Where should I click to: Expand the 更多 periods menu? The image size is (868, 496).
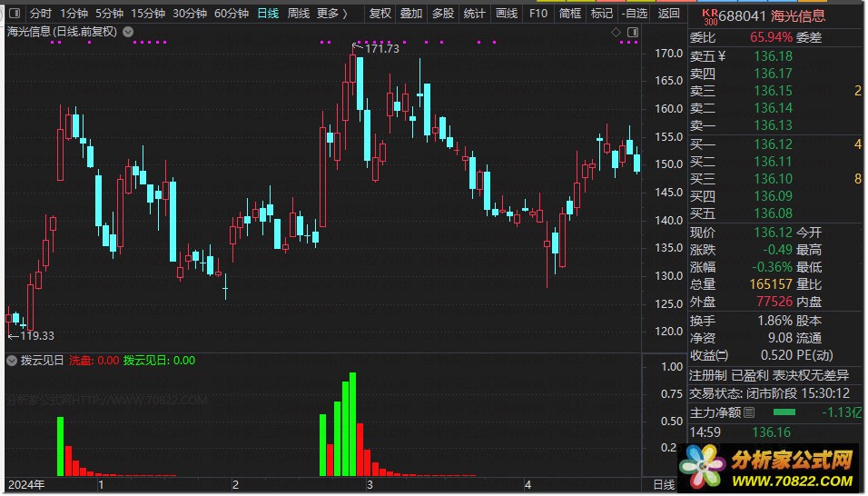pyautogui.click(x=332, y=14)
